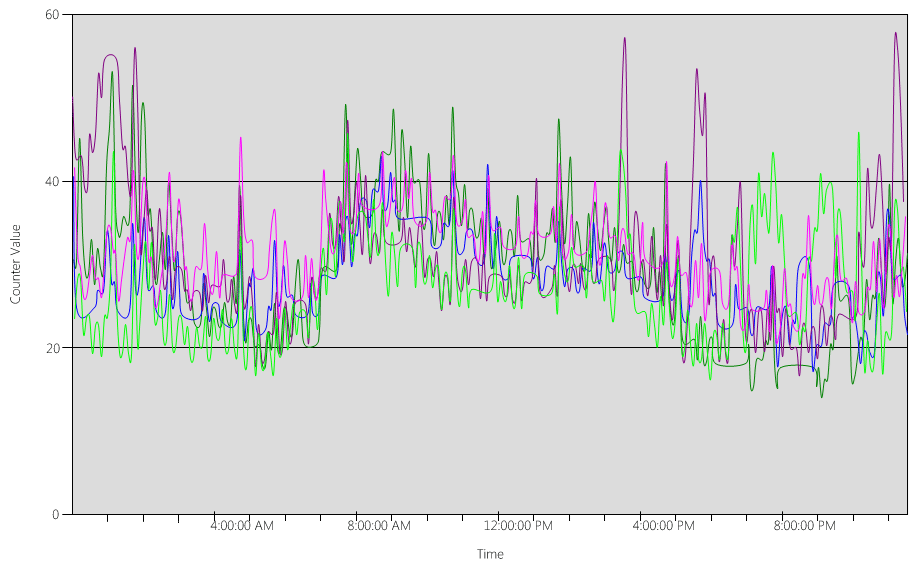This screenshot has height=565, width=915.
Task: Click the 40 value on the vertical axis
Action: click(x=52, y=182)
